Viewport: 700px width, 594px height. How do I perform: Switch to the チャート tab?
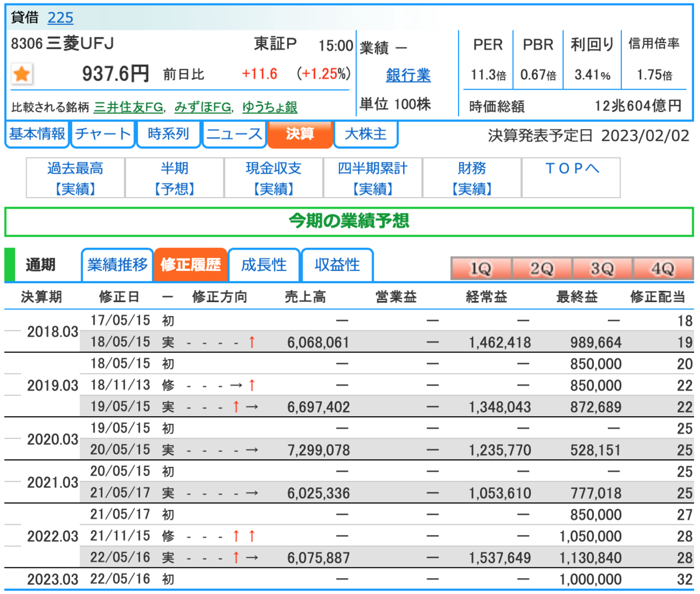pyautogui.click(x=103, y=134)
